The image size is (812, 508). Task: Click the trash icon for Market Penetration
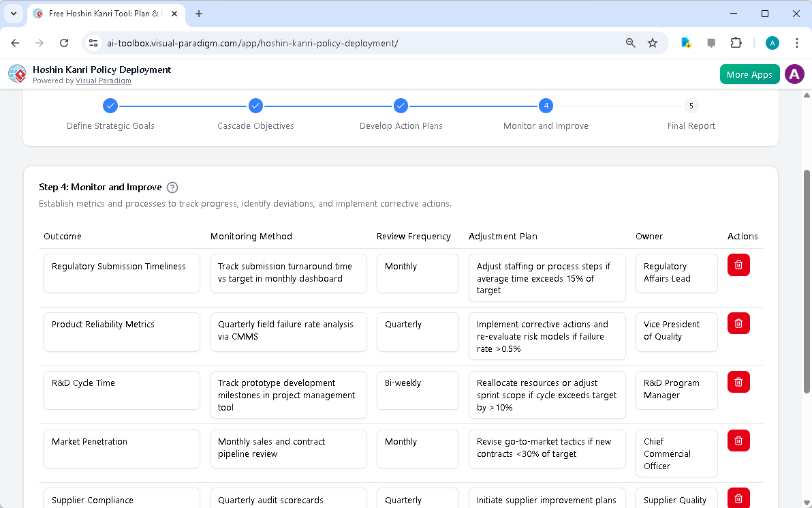click(738, 440)
